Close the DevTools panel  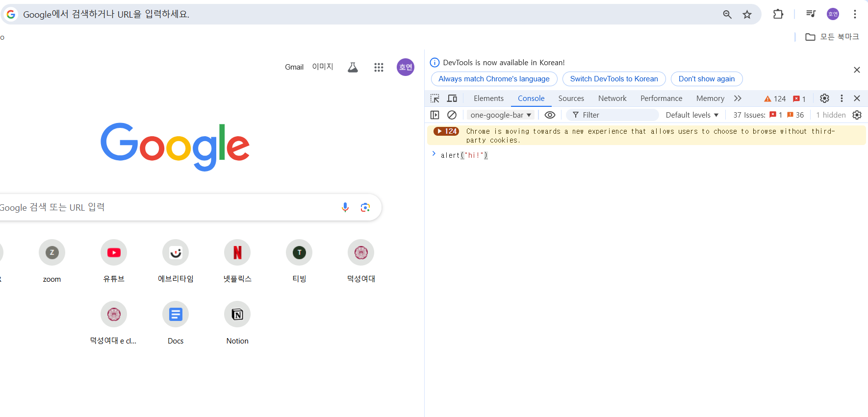pyautogui.click(x=857, y=98)
